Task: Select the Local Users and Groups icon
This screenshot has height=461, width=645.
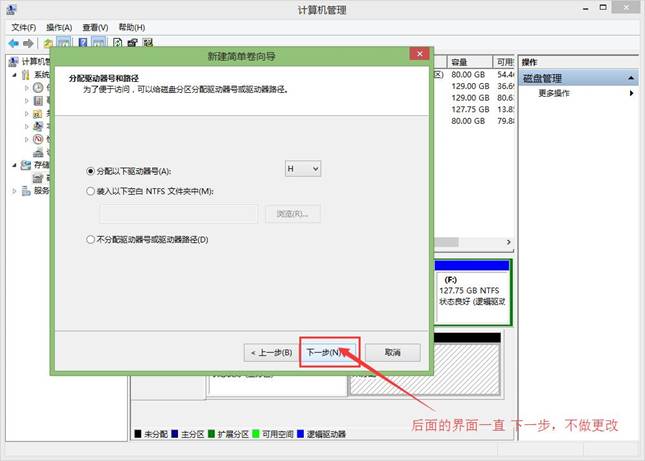Action: [38, 126]
